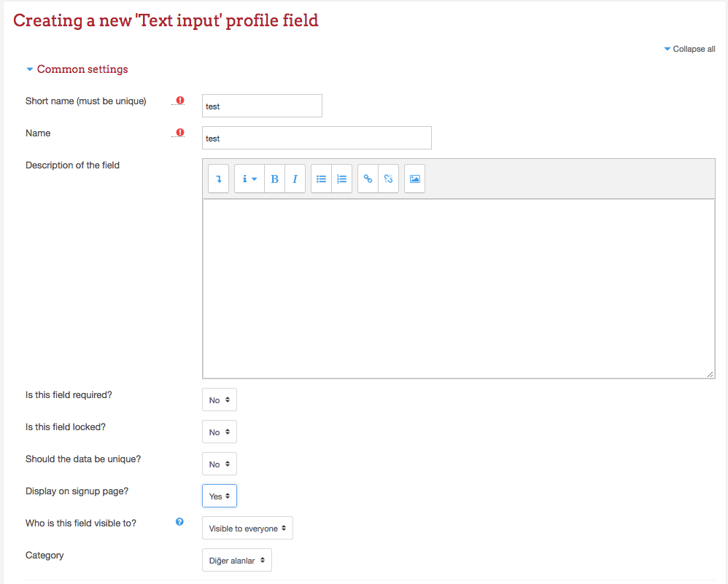Open the Category 'Diğer alanlar' dropdown
Viewport: 728px width, 584px height.
(x=237, y=561)
